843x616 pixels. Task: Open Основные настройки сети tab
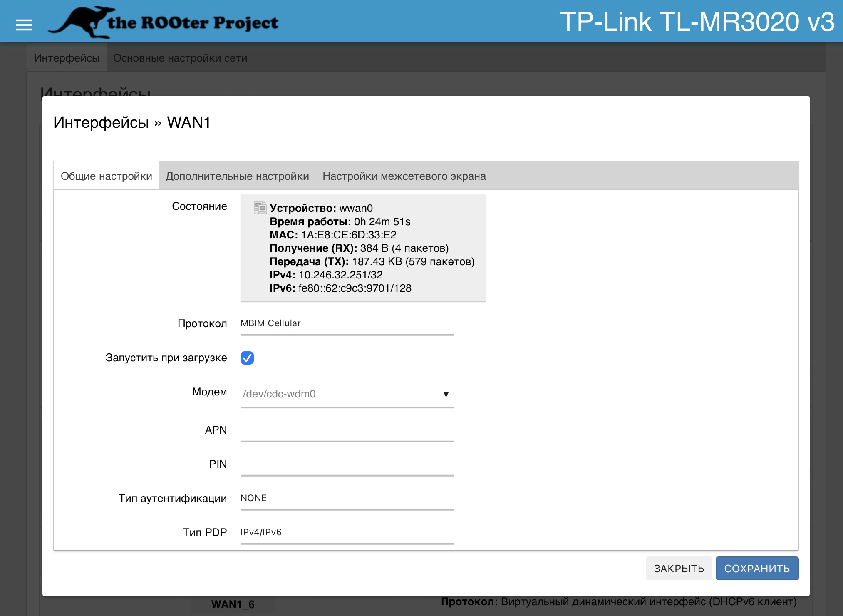180,58
